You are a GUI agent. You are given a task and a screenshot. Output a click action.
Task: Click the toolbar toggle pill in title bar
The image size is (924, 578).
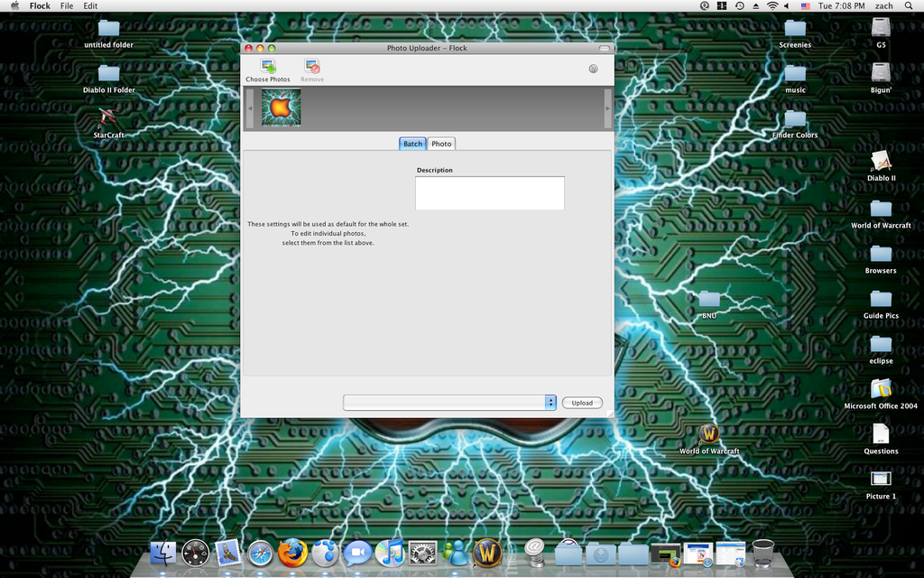[x=604, y=49]
